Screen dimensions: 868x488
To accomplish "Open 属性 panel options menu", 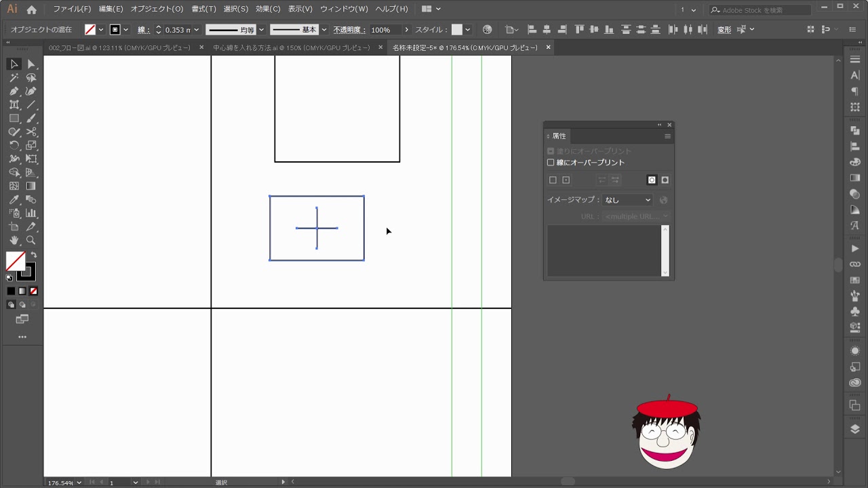I will pos(667,136).
